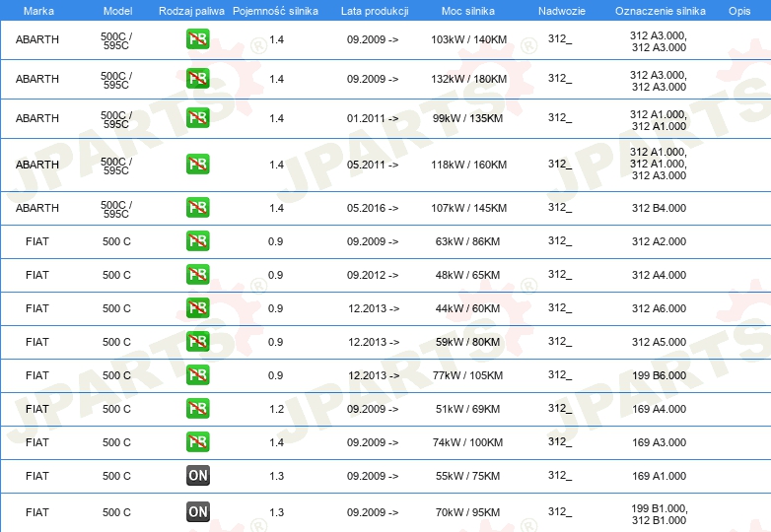Click the 1.2 engine capacity cell

click(x=276, y=409)
